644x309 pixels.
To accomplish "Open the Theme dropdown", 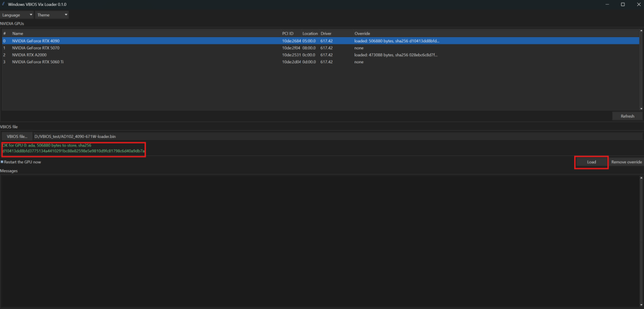I will [x=52, y=15].
